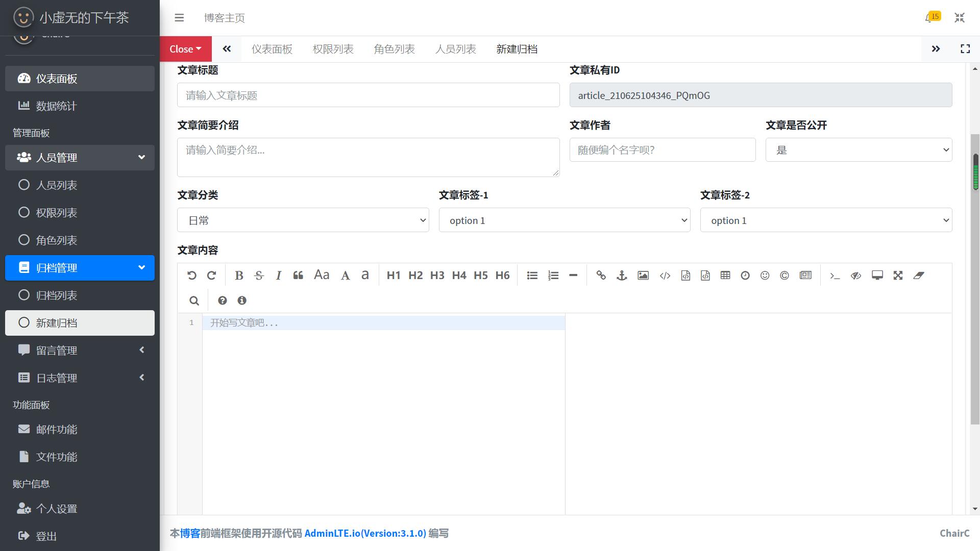Switch to the 角色列表 tab
980x551 pixels.
tap(394, 49)
